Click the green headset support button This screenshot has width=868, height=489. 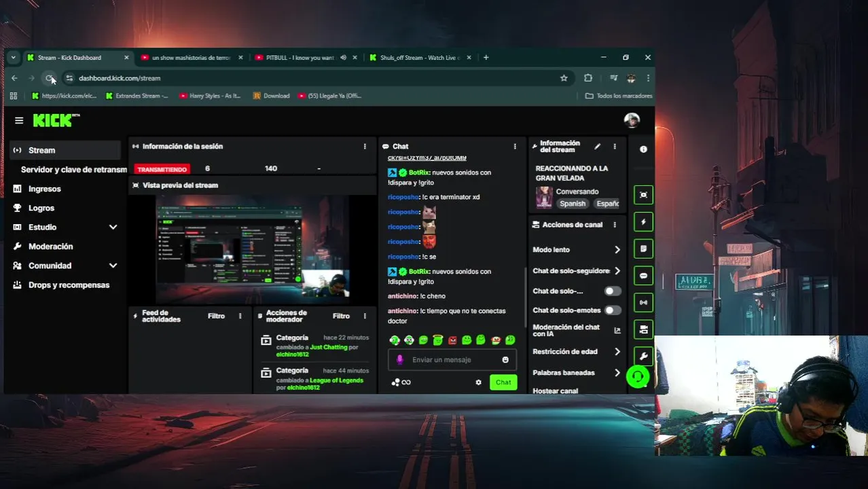637,376
